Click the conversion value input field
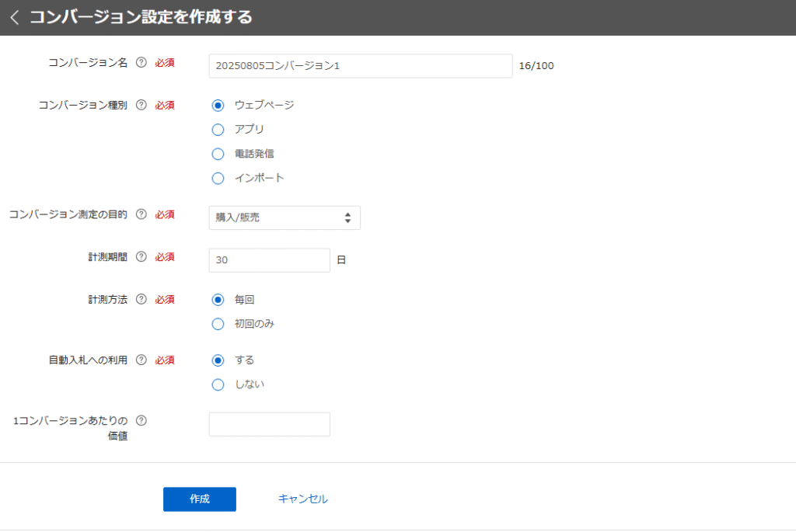The width and height of the screenshot is (796, 532). tap(269, 424)
